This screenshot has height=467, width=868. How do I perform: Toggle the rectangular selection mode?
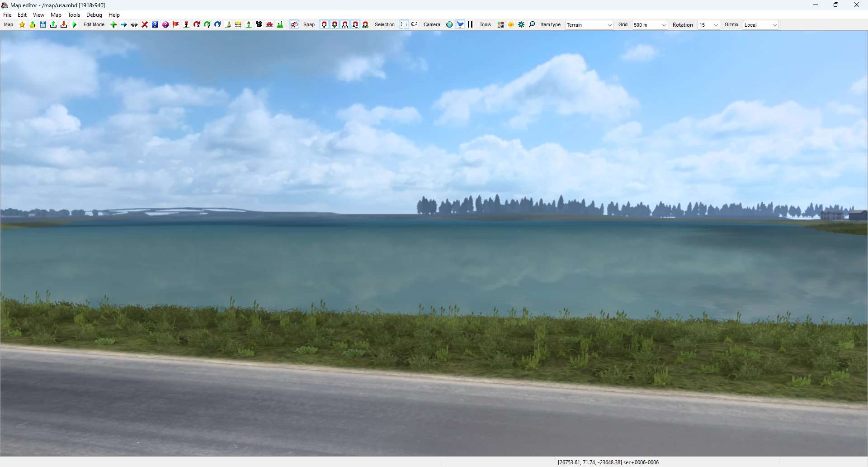[404, 25]
